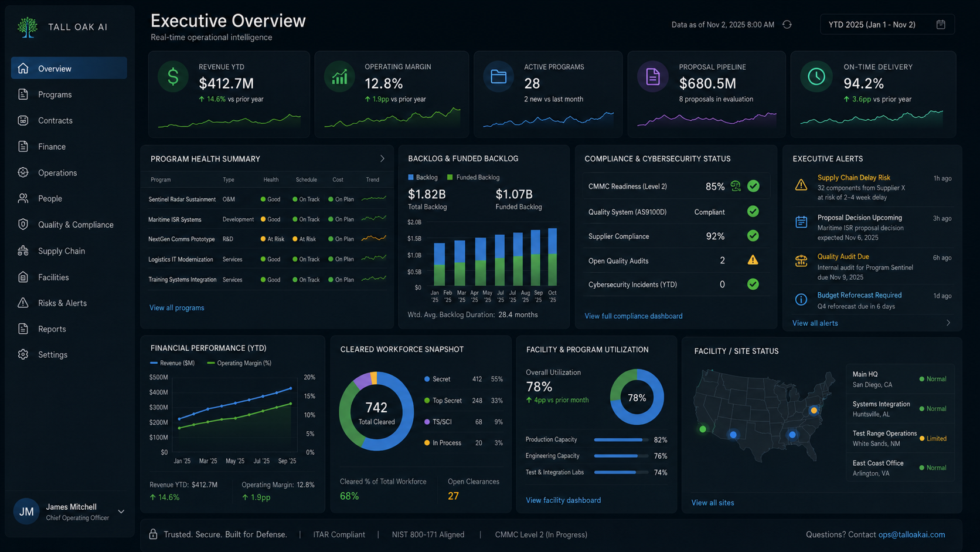The width and height of the screenshot is (980, 552).
Task: Click the Huntsville blue map marker
Action: (792, 435)
